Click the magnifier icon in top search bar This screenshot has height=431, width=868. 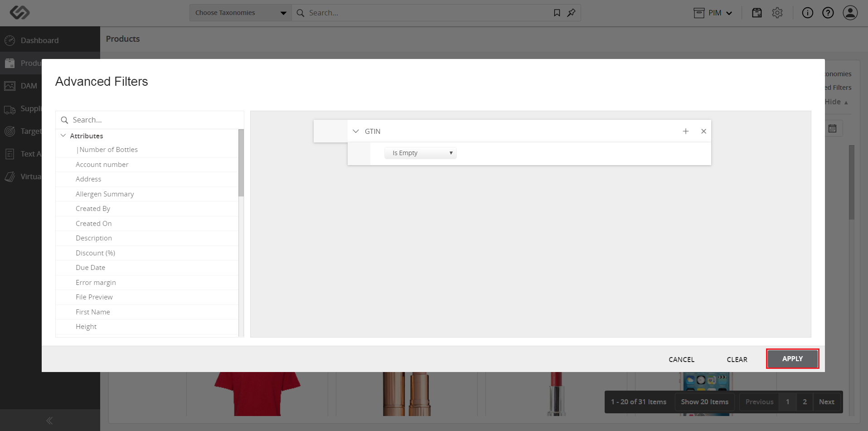point(300,13)
